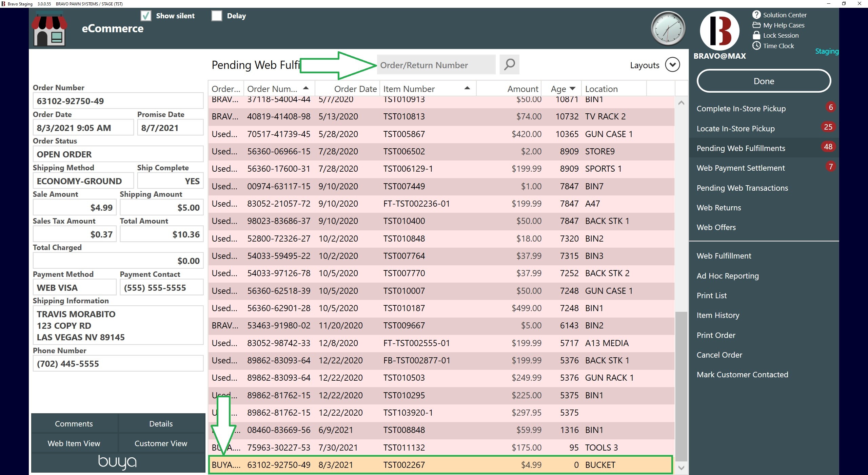This screenshot has height=475, width=868.
Task: Select row with item FT-TST002236-01
Action: pos(441,204)
